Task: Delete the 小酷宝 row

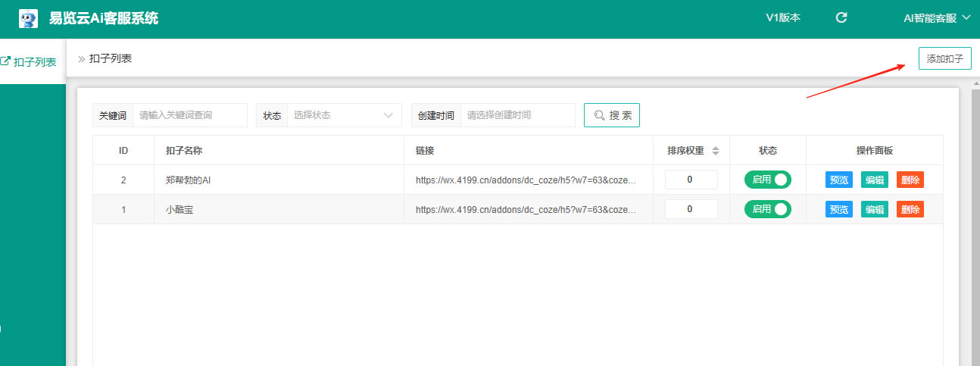Action: point(910,209)
